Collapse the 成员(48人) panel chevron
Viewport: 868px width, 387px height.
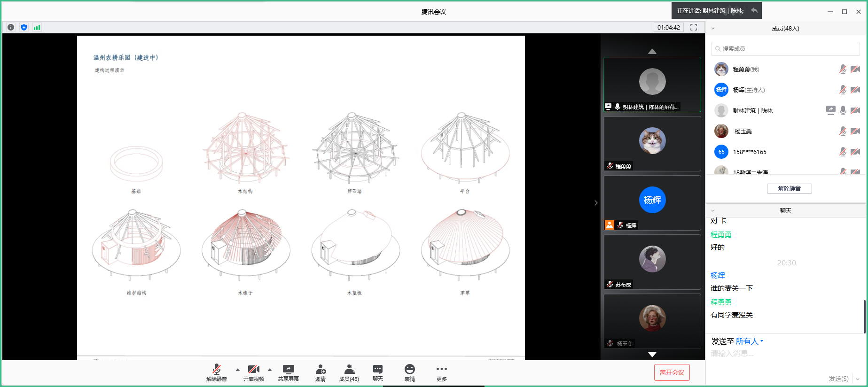713,28
